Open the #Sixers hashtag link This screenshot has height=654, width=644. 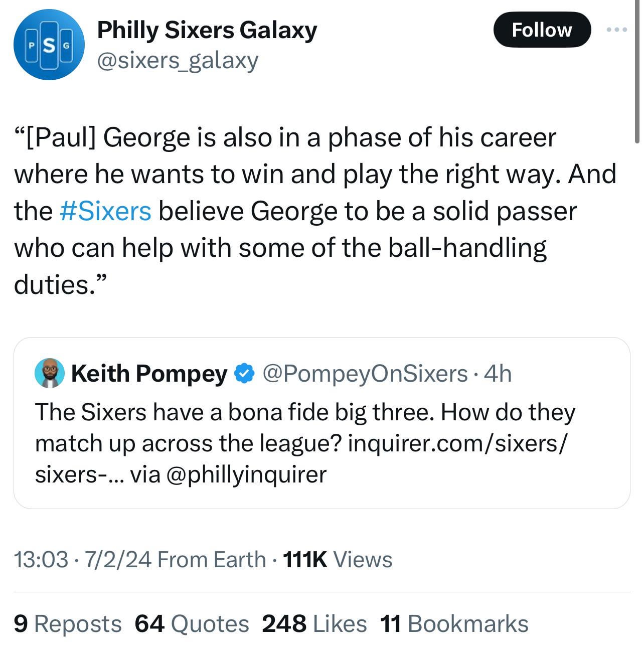[x=105, y=211]
